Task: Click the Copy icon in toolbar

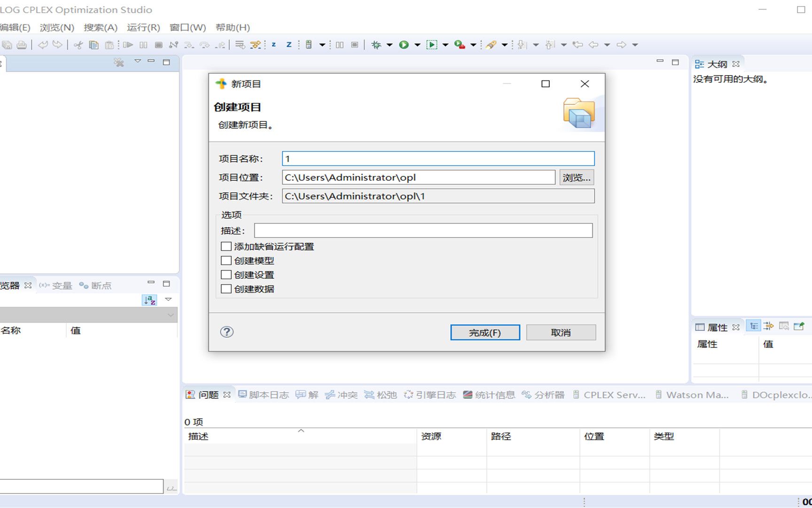Action: tap(94, 45)
